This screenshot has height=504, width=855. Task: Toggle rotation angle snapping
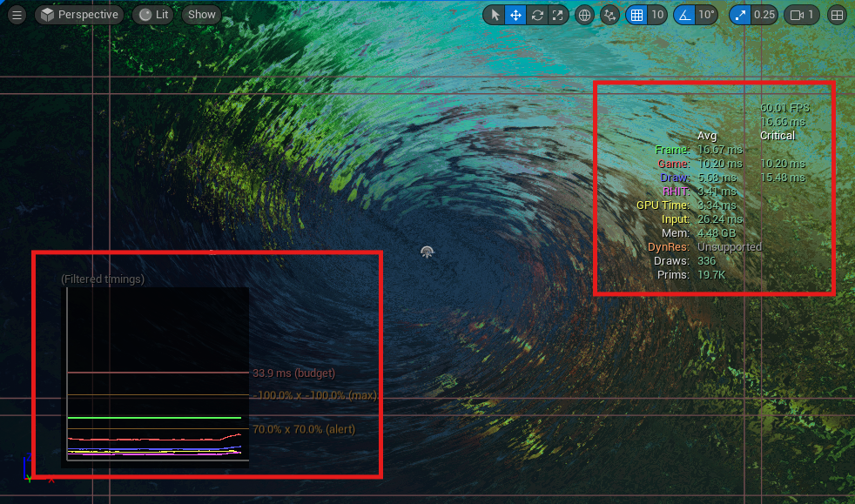(x=684, y=15)
